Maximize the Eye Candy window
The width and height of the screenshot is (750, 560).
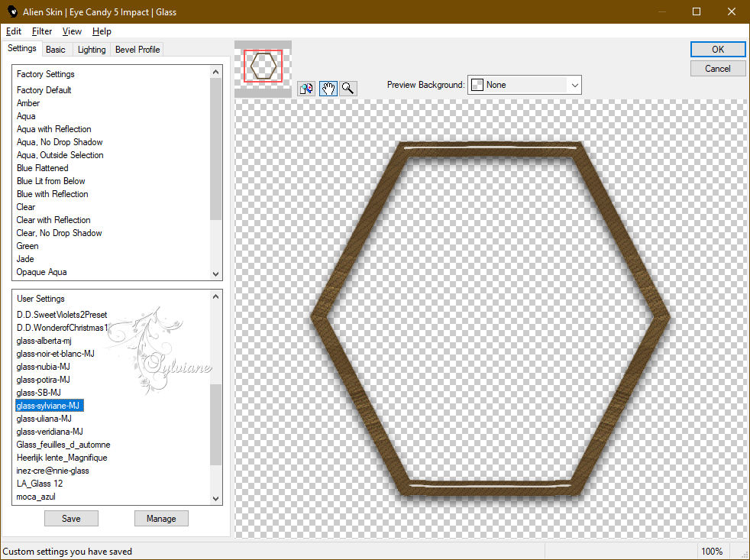697,11
